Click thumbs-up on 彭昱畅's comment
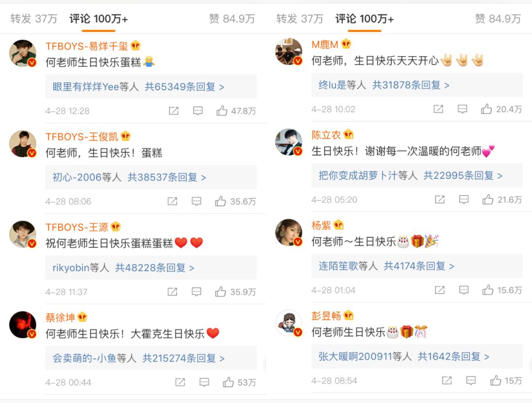The width and height of the screenshot is (532, 403). click(496, 381)
